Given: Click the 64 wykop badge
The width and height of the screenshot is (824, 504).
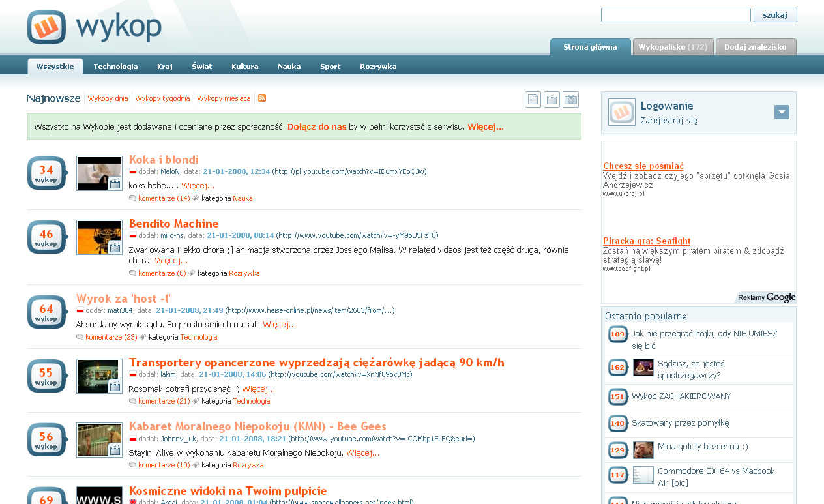Looking at the screenshot, I should [x=47, y=312].
